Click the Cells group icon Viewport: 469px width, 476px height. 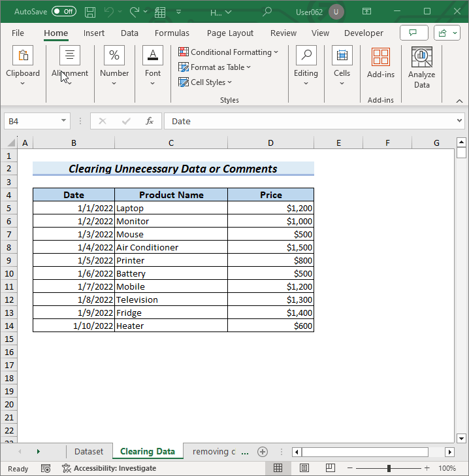point(342,55)
